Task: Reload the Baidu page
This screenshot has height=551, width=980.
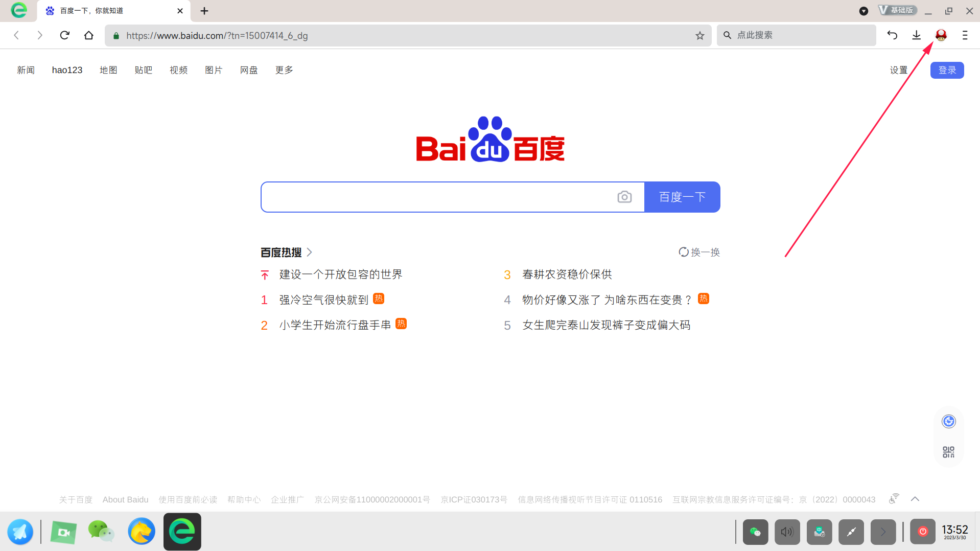Action: coord(64,35)
